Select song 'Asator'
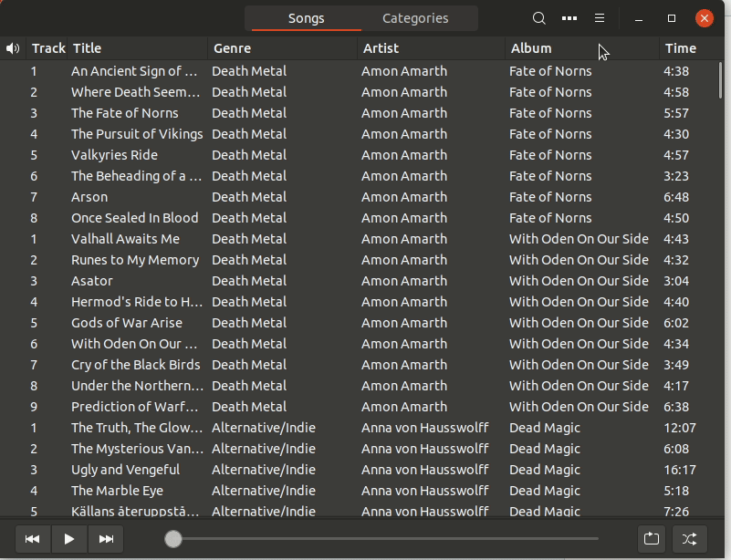Viewport: 731px width, 560px height. click(x=92, y=281)
